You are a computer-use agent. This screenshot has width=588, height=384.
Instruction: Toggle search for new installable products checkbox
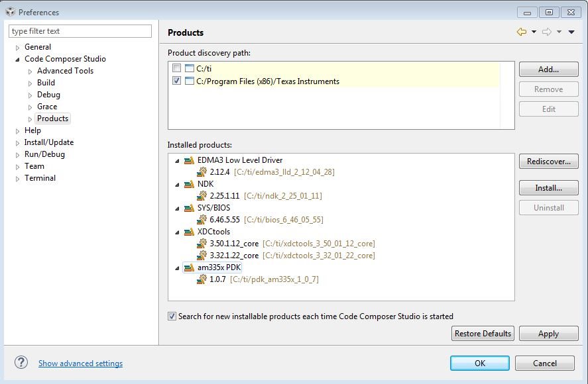pos(172,316)
